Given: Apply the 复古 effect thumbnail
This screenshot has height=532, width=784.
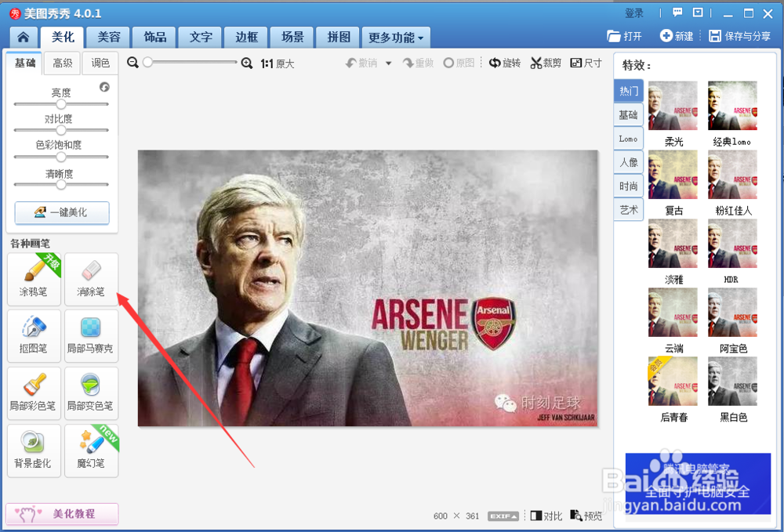Looking at the screenshot, I should point(673,175).
